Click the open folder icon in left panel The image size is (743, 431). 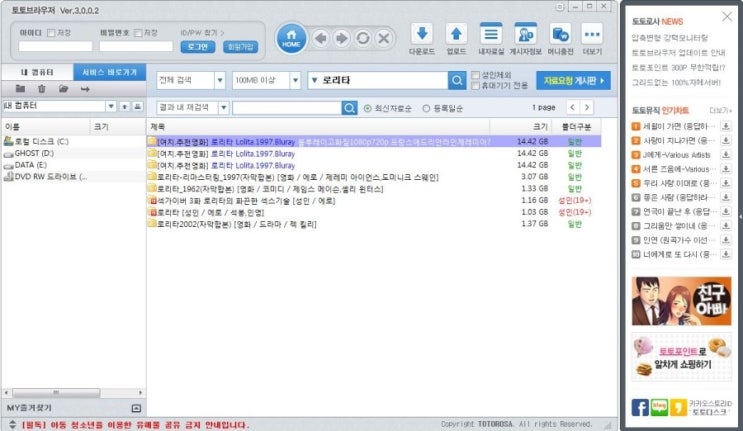[63, 89]
